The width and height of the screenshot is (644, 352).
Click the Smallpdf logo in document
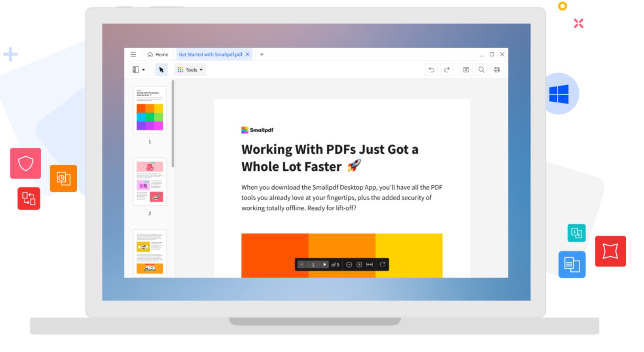point(257,130)
